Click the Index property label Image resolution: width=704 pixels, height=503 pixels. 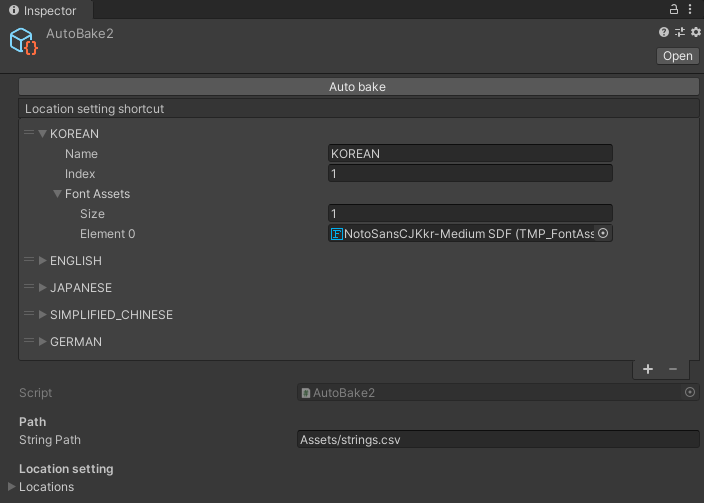coord(80,174)
